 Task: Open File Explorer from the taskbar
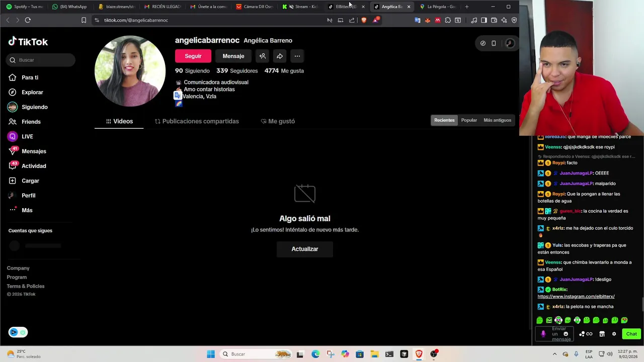pos(374,354)
